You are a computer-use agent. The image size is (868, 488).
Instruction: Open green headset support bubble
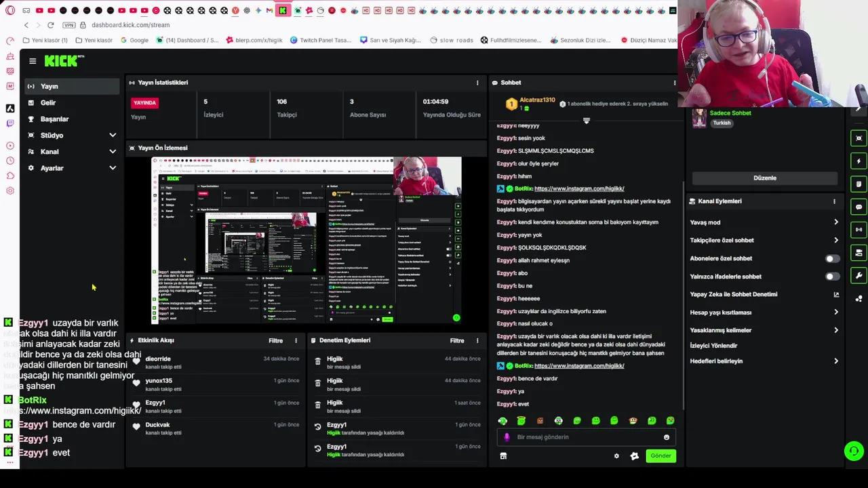click(854, 451)
